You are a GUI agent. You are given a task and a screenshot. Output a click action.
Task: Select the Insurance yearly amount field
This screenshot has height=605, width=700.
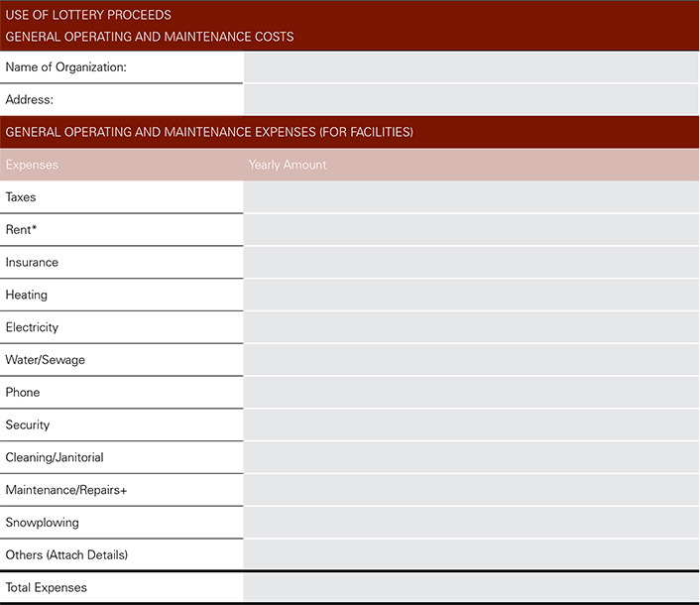(x=471, y=263)
